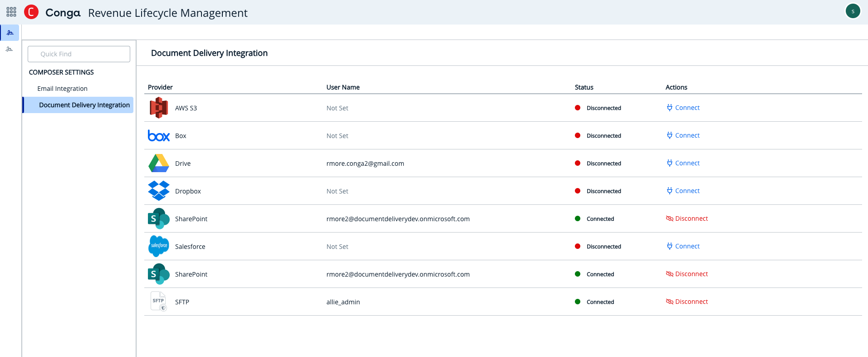Image resolution: width=868 pixels, height=357 pixels.
Task: Select the second signature icon in left rail
Action: pos(10,49)
